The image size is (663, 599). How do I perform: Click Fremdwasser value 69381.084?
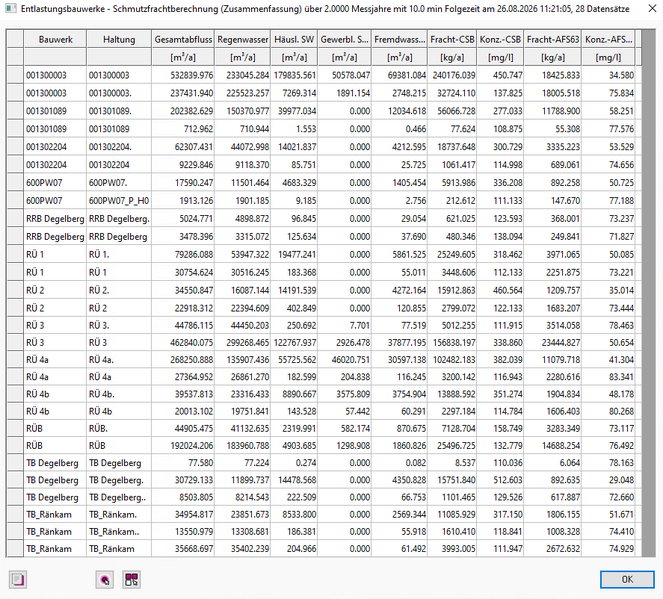click(400, 75)
